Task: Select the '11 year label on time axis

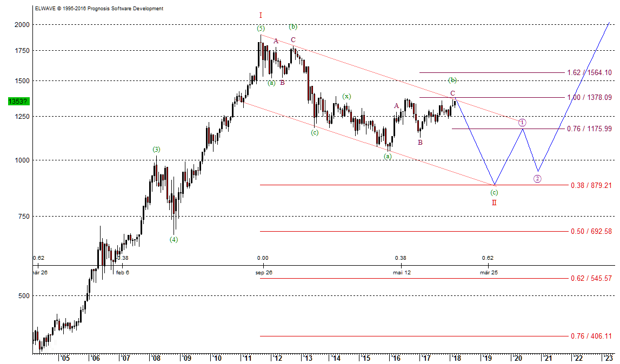Action: 246,358
